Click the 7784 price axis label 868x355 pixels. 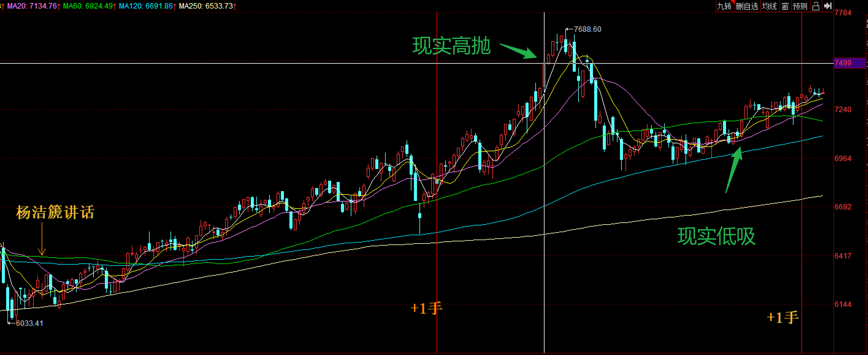(x=843, y=13)
